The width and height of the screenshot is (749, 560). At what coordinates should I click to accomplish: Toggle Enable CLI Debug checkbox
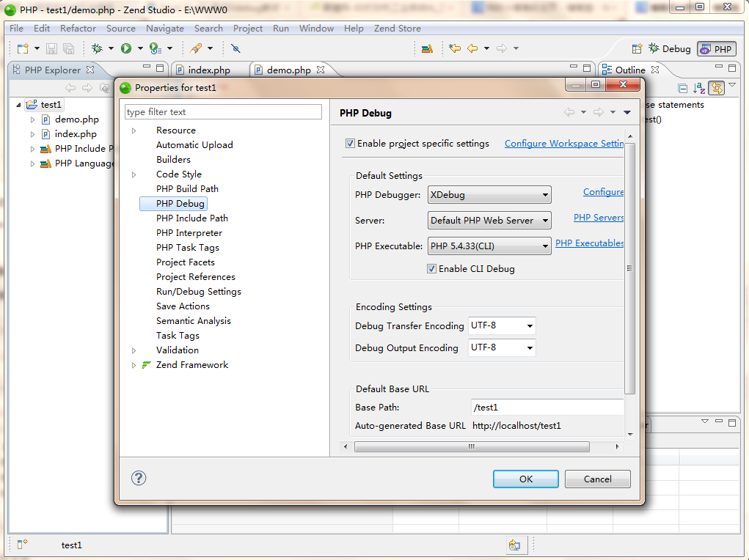point(432,269)
